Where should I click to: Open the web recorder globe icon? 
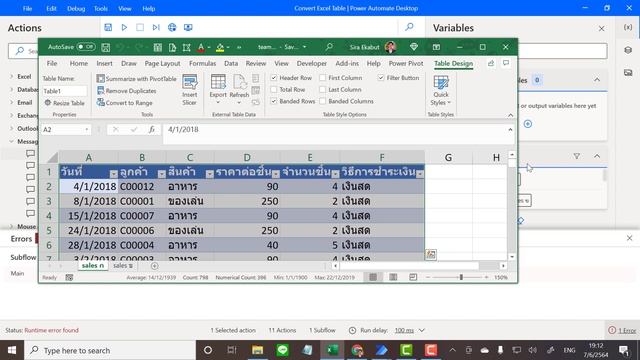pyautogui.click(x=172, y=27)
